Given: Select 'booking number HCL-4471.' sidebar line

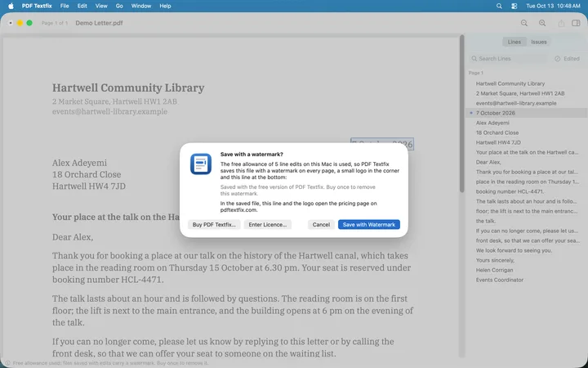Looking at the screenshot, I should click(x=527, y=191).
